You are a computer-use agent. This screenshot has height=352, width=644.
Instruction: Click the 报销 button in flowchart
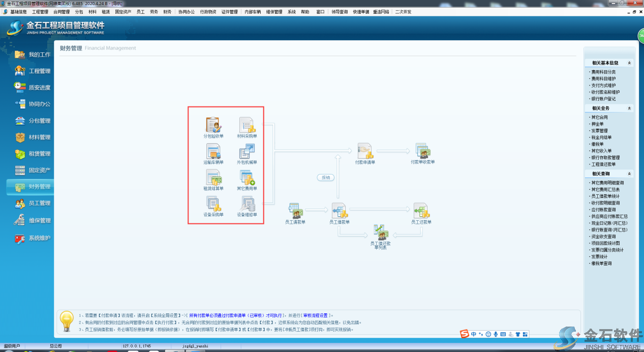coord(326,178)
